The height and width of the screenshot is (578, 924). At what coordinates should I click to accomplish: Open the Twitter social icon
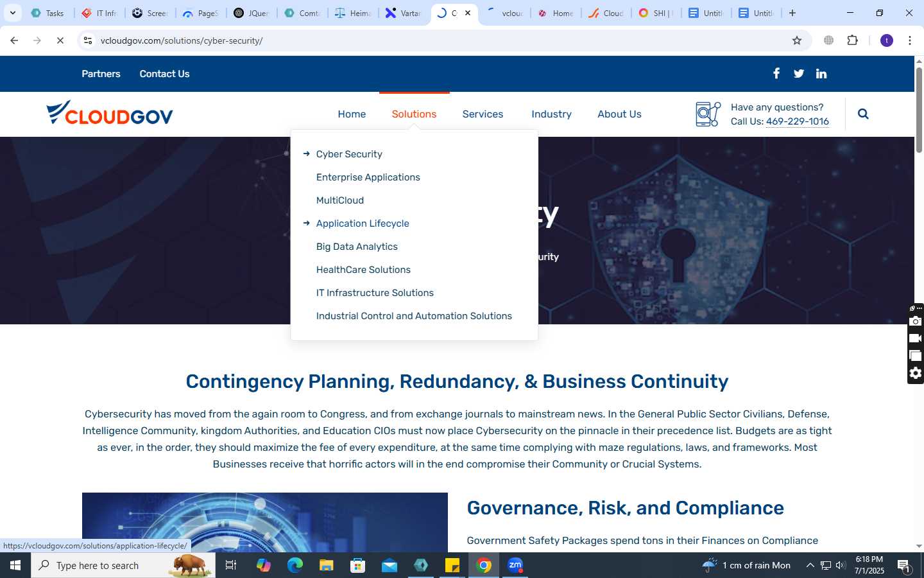pyautogui.click(x=799, y=74)
